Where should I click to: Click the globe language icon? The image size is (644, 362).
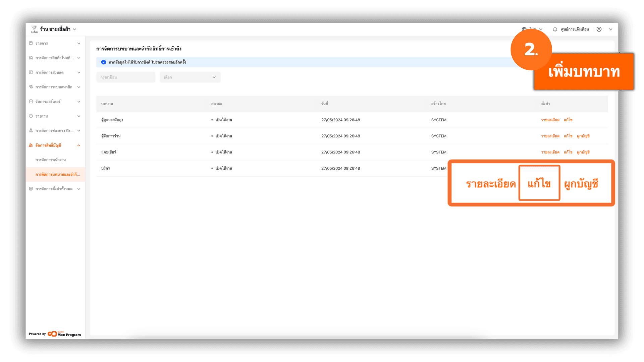click(x=524, y=29)
